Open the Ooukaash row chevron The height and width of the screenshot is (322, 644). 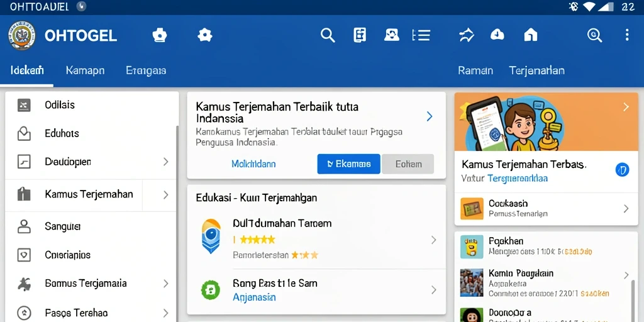[626, 209]
